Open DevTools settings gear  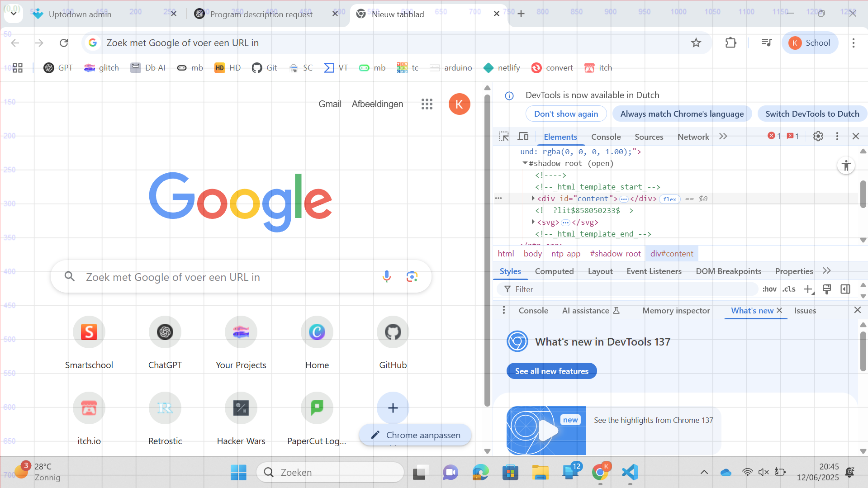pyautogui.click(x=818, y=136)
